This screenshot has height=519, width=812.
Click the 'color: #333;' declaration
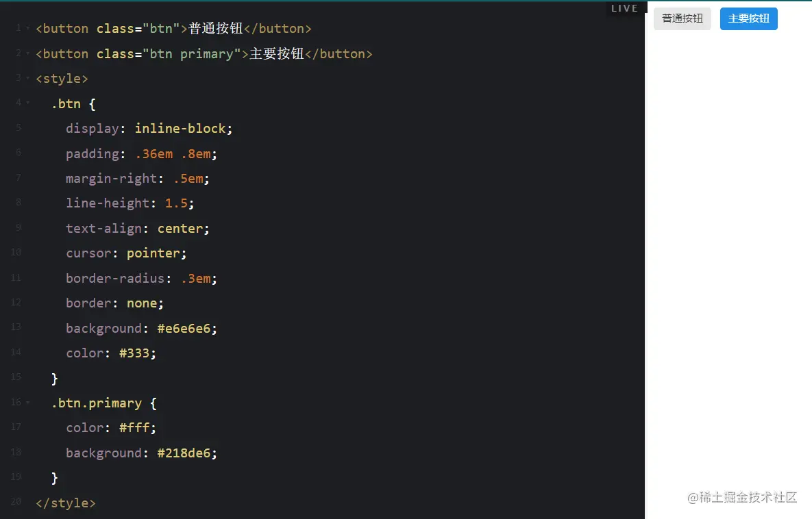pyautogui.click(x=111, y=353)
